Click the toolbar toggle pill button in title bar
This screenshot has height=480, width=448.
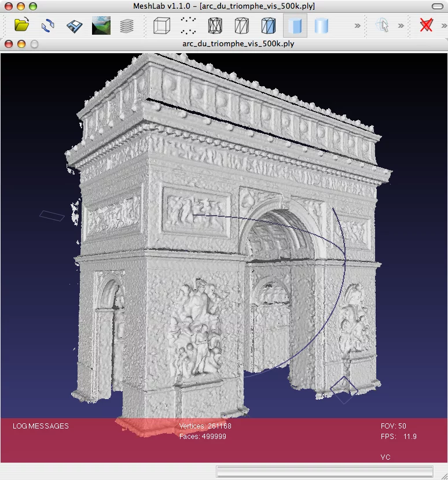coord(438,6)
